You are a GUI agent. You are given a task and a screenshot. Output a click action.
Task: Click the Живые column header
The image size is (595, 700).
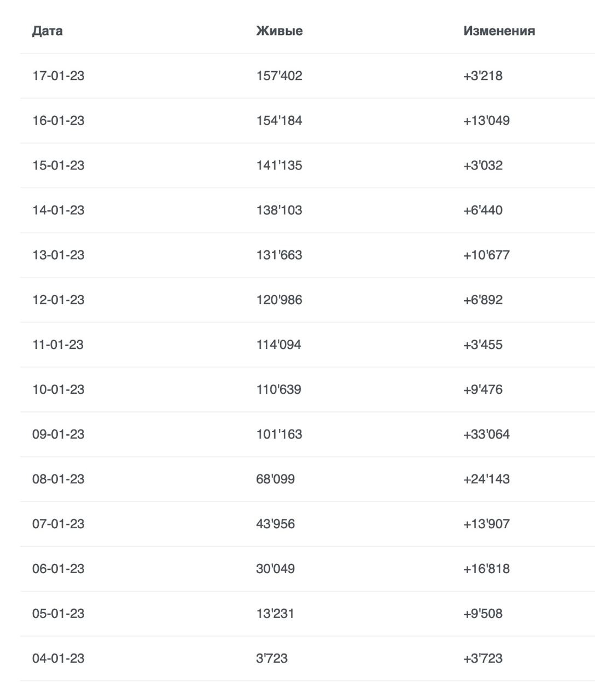click(x=279, y=31)
